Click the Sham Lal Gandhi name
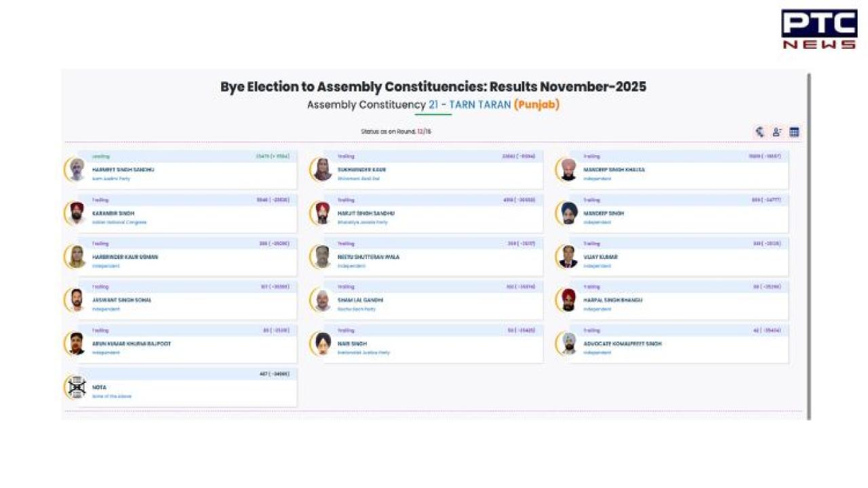This screenshot has width=868, height=488. coord(360,300)
